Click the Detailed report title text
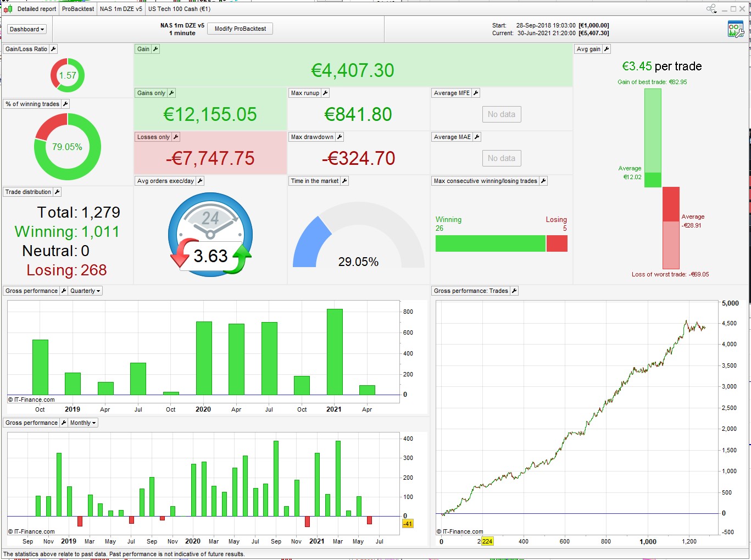The height and width of the screenshot is (560, 751). (37, 9)
